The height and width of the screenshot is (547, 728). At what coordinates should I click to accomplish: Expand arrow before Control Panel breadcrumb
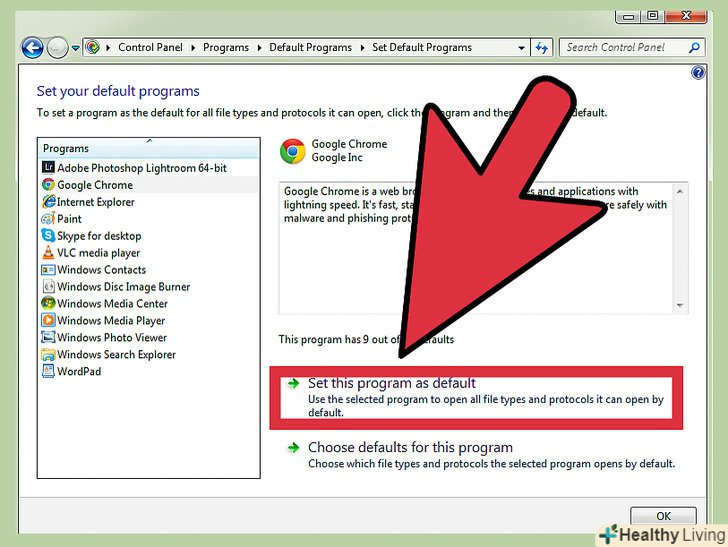108,48
